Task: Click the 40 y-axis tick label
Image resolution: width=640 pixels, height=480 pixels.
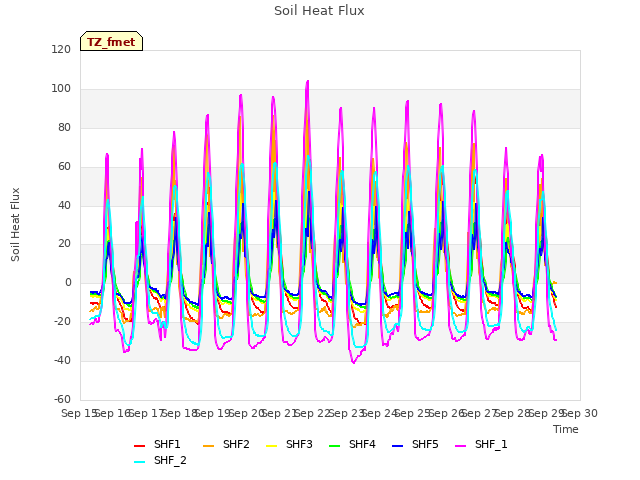Action: tap(64, 205)
